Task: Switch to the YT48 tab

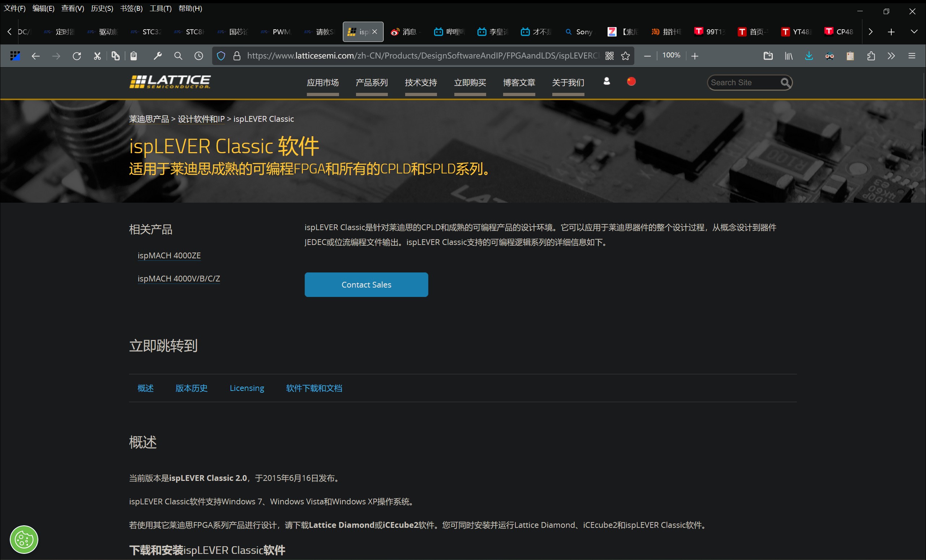Action: (x=797, y=32)
